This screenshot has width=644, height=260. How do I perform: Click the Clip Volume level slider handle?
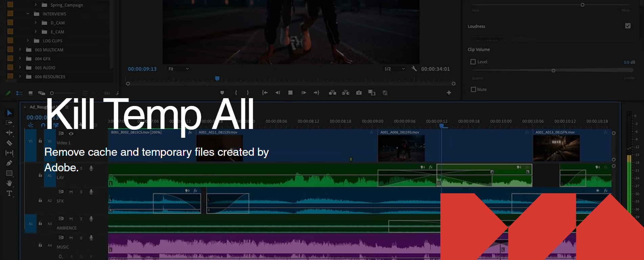(x=553, y=71)
